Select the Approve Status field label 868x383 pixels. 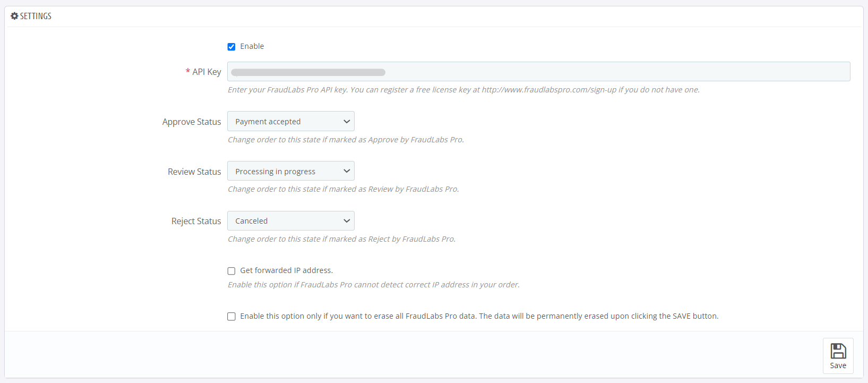(192, 122)
